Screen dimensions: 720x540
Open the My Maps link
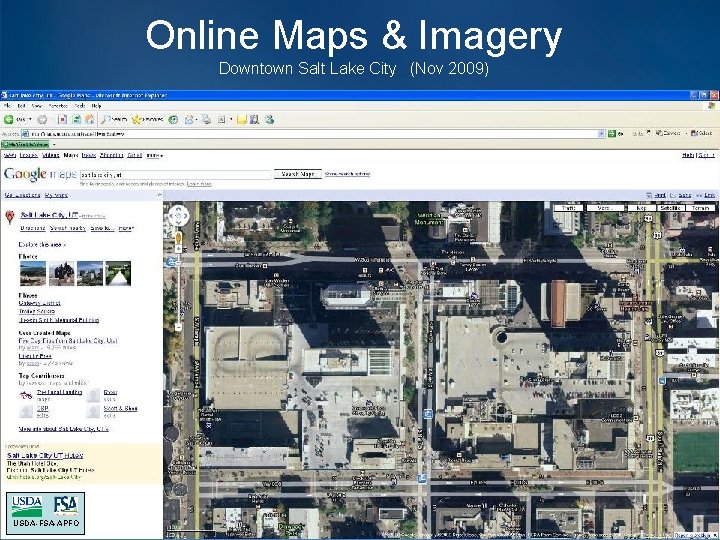pyautogui.click(x=56, y=195)
